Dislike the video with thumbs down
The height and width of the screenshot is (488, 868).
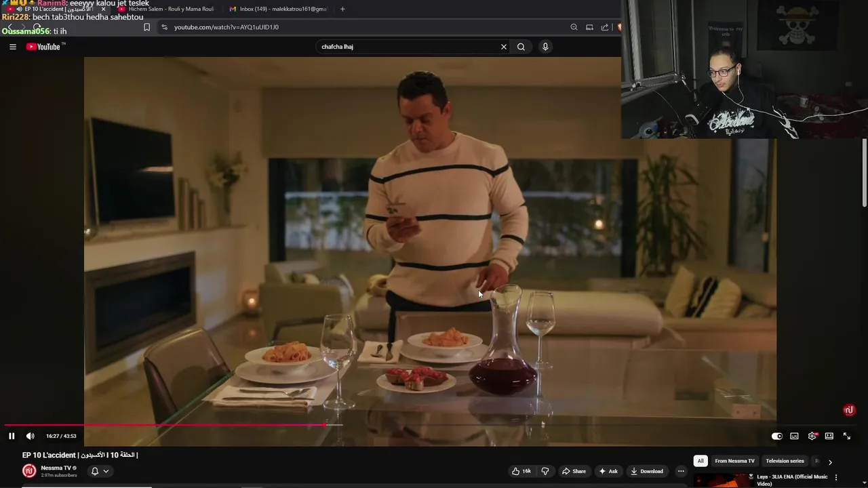[545, 471]
